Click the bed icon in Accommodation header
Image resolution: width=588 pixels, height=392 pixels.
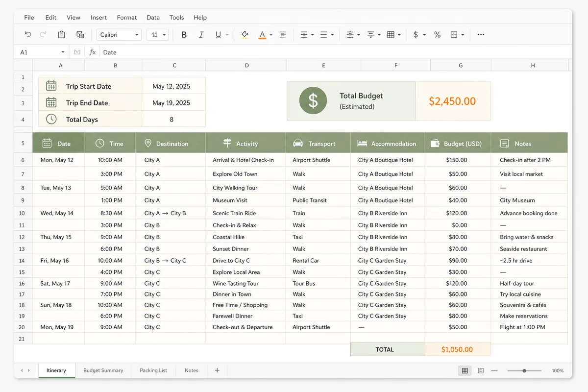(362, 144)
